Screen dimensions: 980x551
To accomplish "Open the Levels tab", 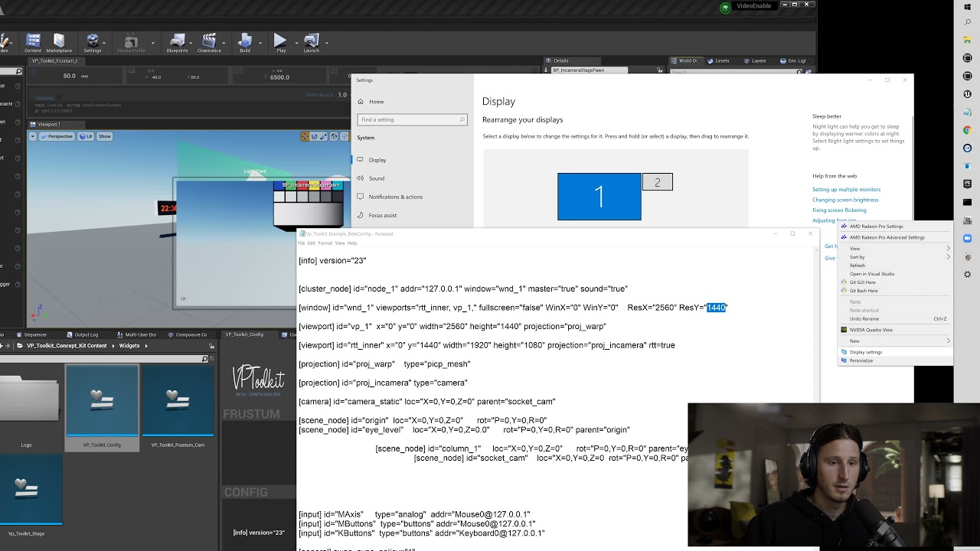I will tap(720, 60).
